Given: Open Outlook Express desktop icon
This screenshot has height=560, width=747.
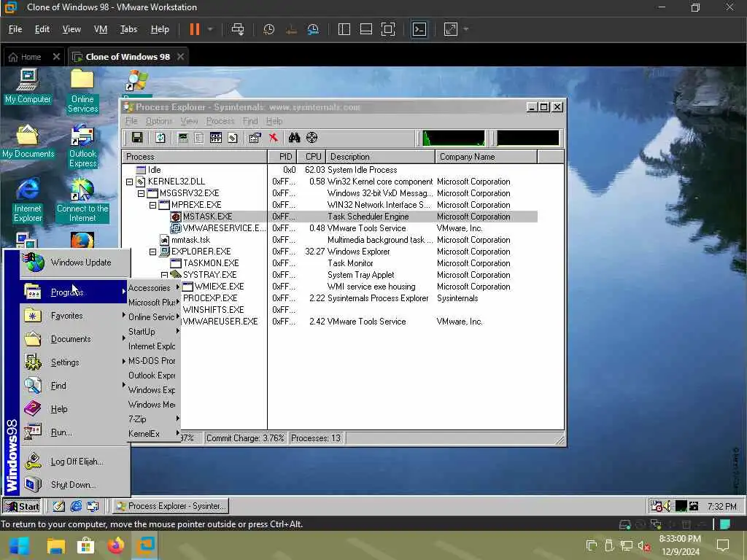Looking at the screenshot, I should click(82, 146).
